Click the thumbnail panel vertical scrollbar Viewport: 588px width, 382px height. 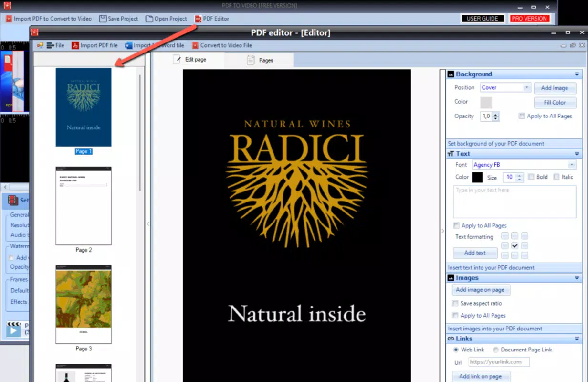(x=140, y=134)
